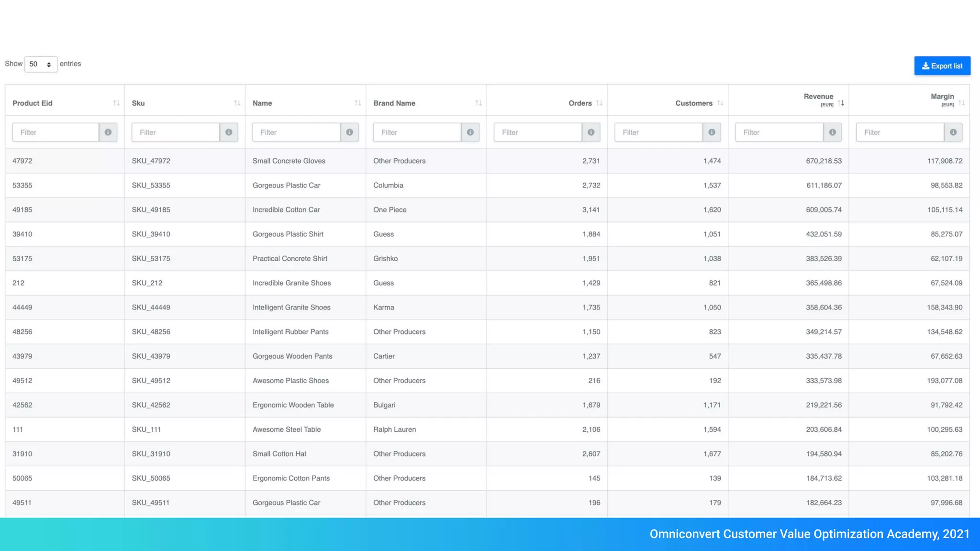The height and width of the screenshot is (551, 980).
Task: Click the Name column header
Action: 262,103
